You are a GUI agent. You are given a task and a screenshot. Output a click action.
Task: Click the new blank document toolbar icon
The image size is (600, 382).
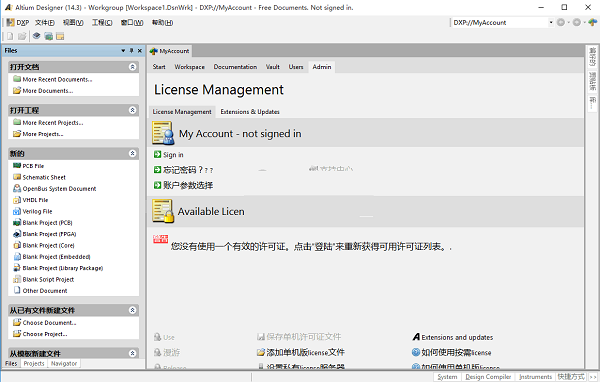(10, 36)
